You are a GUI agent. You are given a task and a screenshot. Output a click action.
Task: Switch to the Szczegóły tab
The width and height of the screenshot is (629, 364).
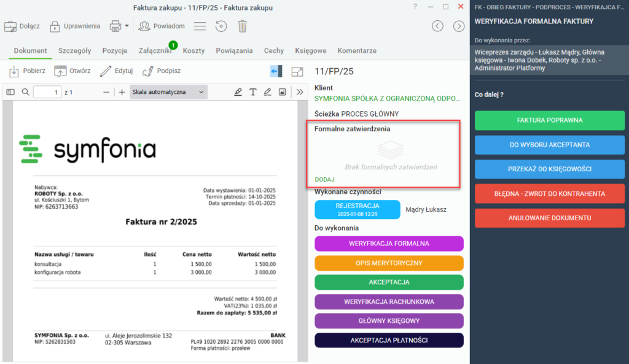[x=74, y=50]
